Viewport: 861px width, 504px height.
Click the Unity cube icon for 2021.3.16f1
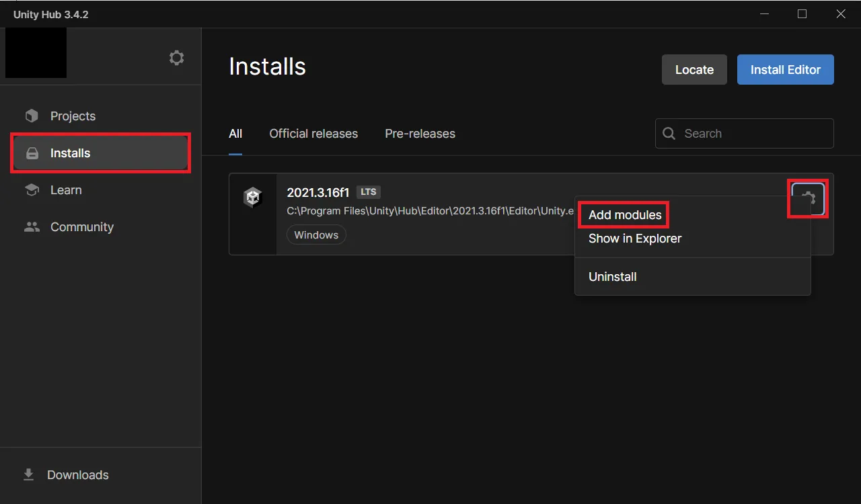(x=252, y=198)
